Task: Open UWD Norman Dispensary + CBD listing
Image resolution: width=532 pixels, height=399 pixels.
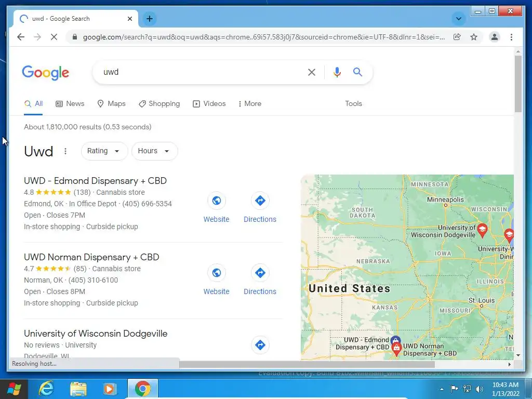Action: coord(91,257)
